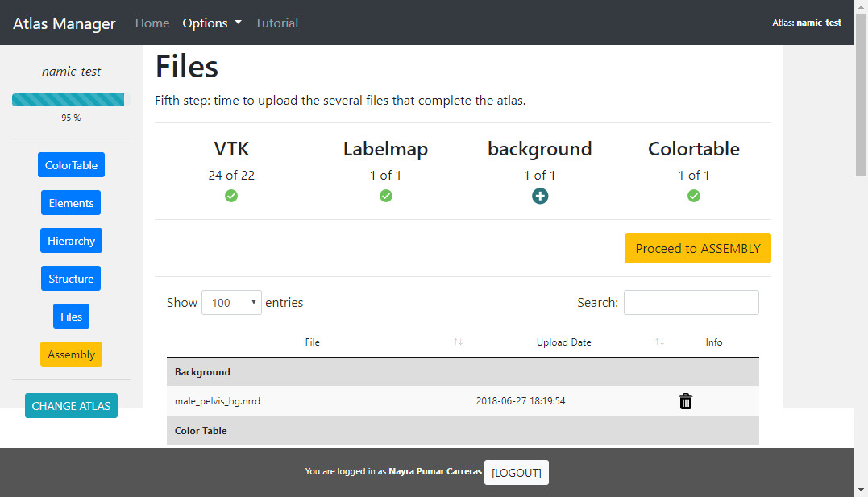Screen dimensions: 868x497
Task: Open the Tutorial navbar link
Action: click(276, 23)
